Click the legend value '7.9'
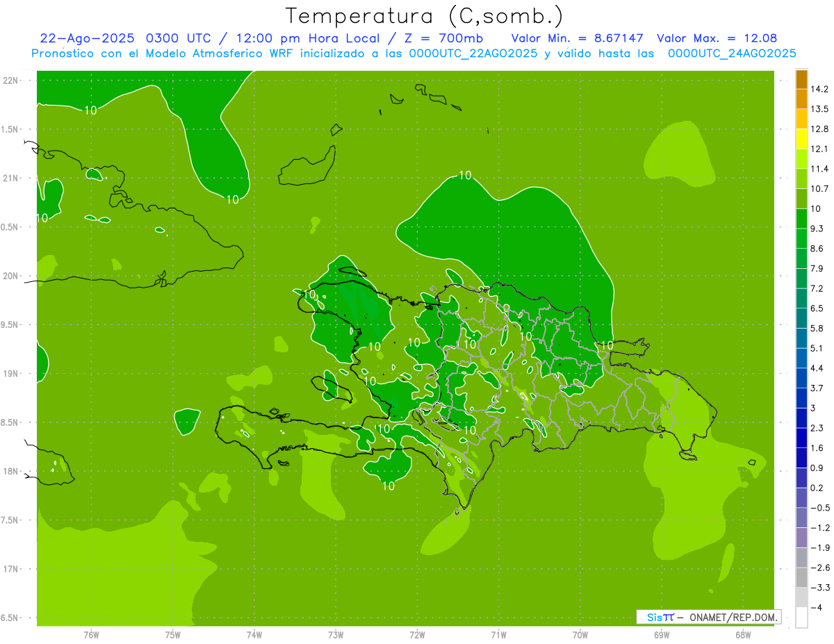834x644 pixels. [817, 268]
